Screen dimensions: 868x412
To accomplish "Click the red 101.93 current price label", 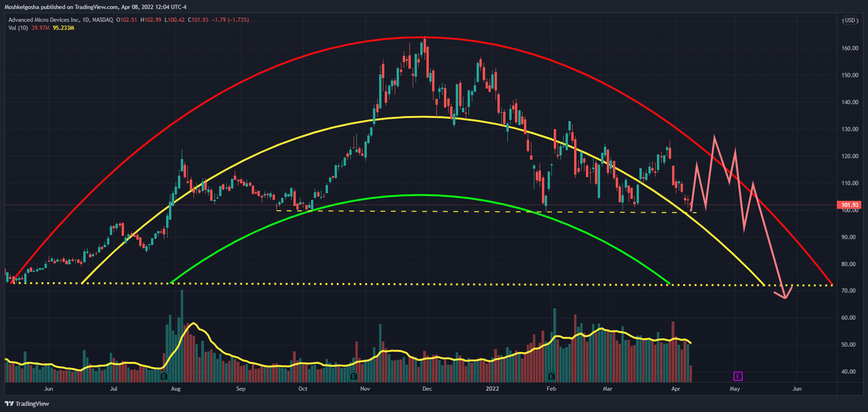I will coord(850,205).
